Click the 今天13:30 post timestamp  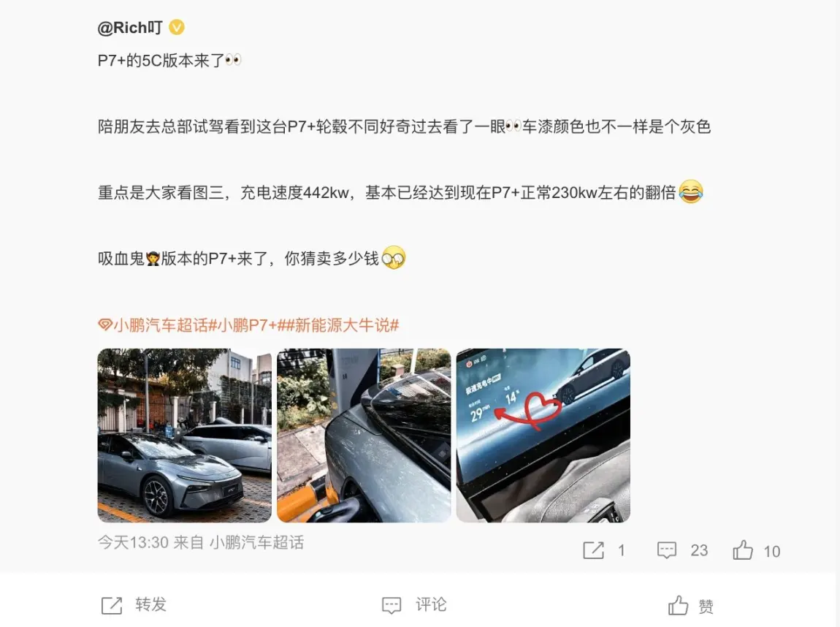pyautogui.click(x=134, y=542)
